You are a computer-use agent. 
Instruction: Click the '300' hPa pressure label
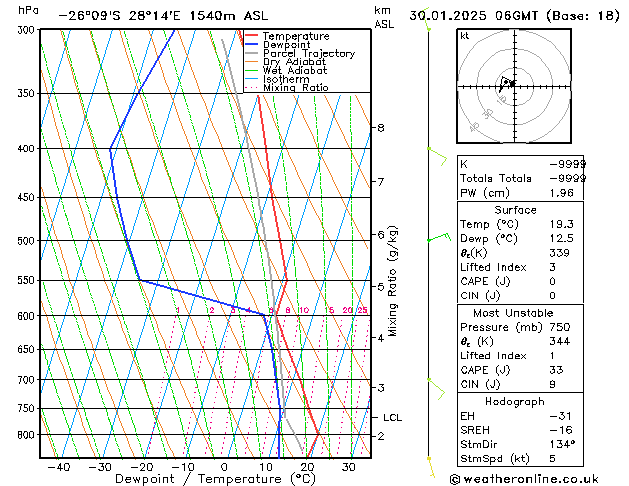click(x=28, y=30)
